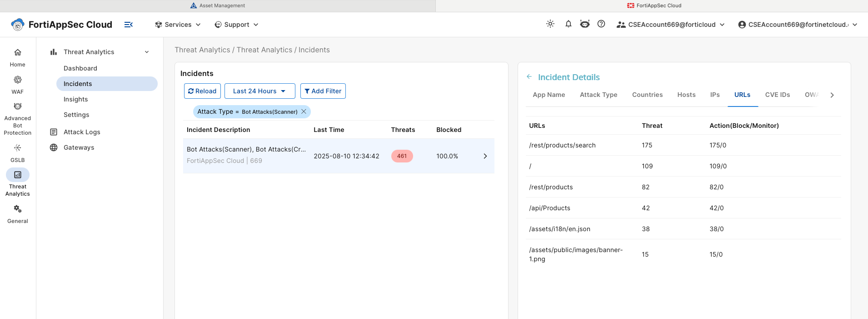Go back using Incident Details arrow
Image resolution: width=868 pixels, height=319 pixels.
[529, 77]
